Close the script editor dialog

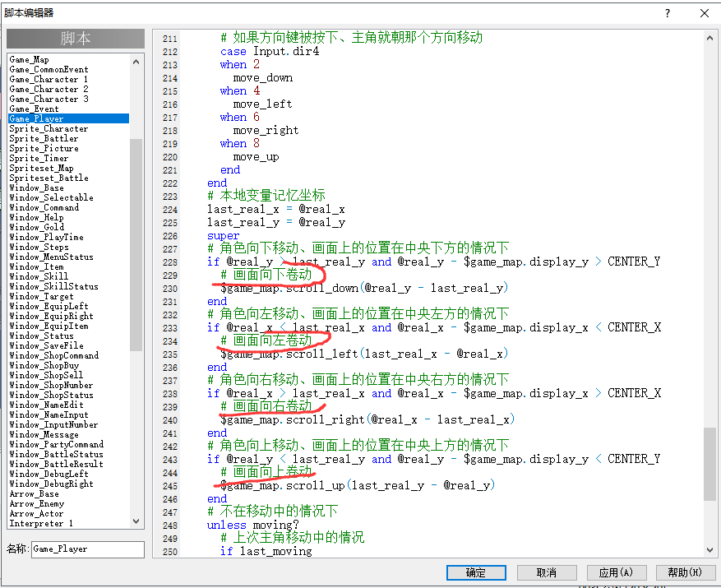(x=704, y=13)
